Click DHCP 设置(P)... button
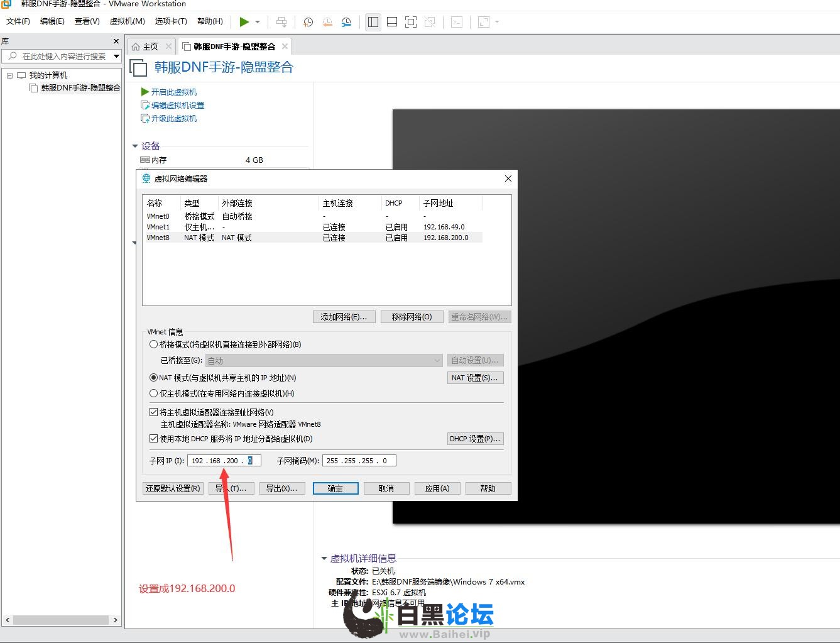 (x=475, y=439)
